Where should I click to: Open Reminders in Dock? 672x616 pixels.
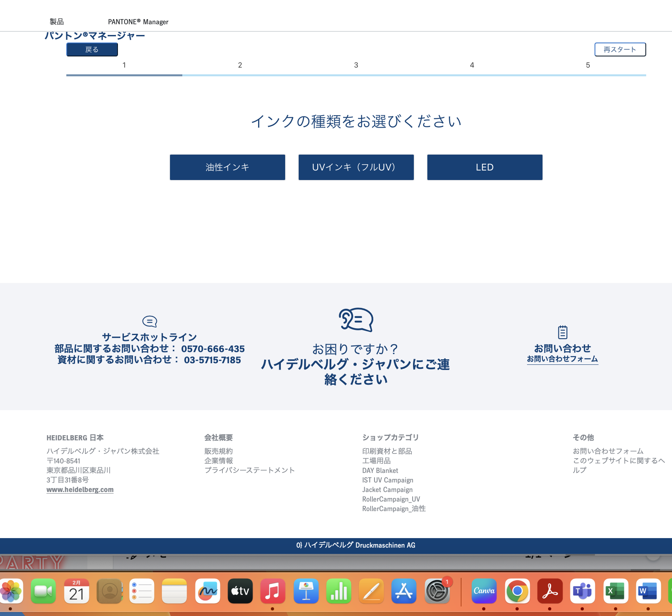point(142,591)
